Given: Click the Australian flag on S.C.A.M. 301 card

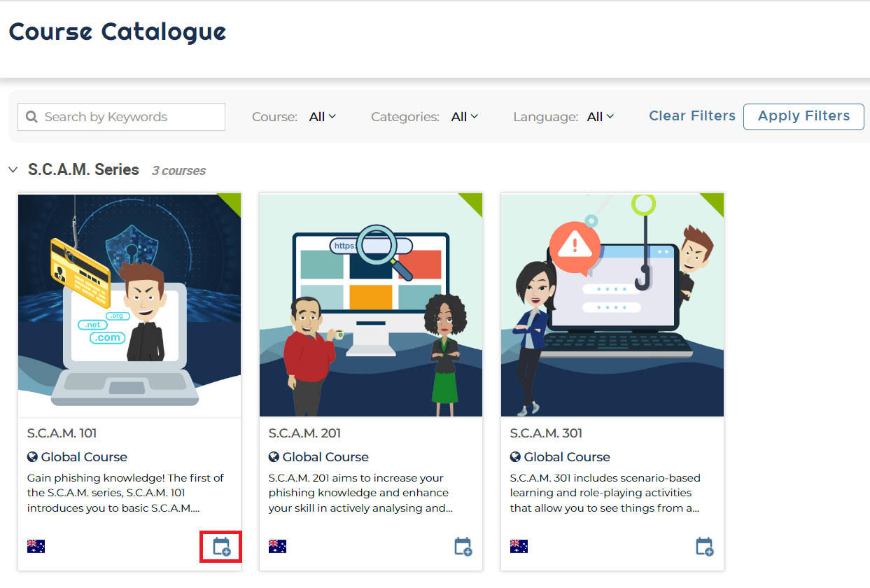Looking at the screenshot, I should tap(519, 546).
